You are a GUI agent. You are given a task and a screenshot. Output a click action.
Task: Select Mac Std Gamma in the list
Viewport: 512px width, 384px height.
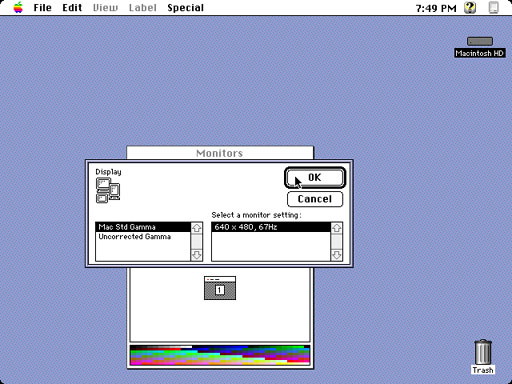tap(143, 227)
